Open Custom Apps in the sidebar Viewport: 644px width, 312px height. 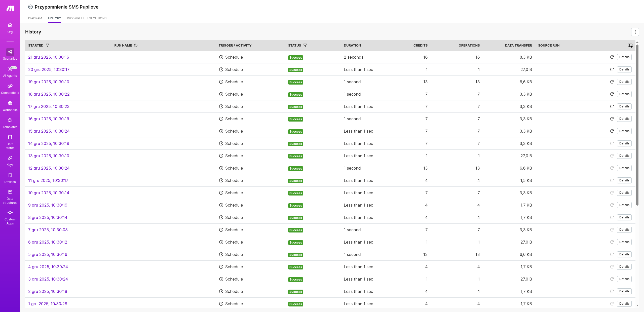point(10,217)
